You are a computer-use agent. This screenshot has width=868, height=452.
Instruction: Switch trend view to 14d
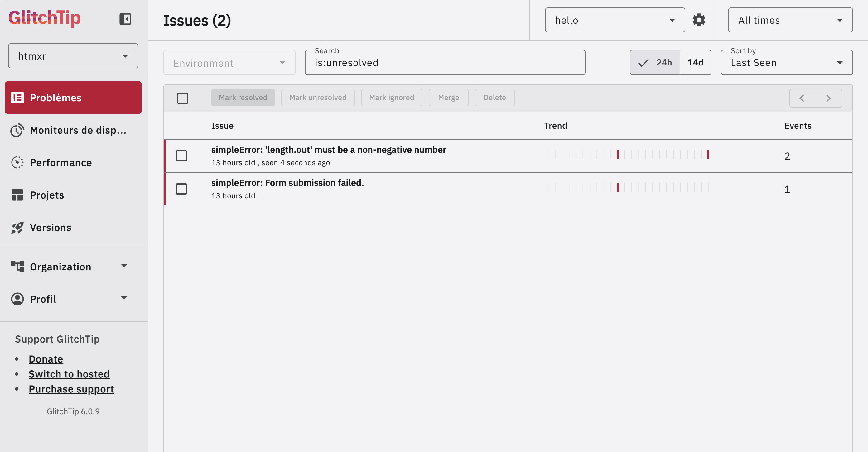[695, 63]
